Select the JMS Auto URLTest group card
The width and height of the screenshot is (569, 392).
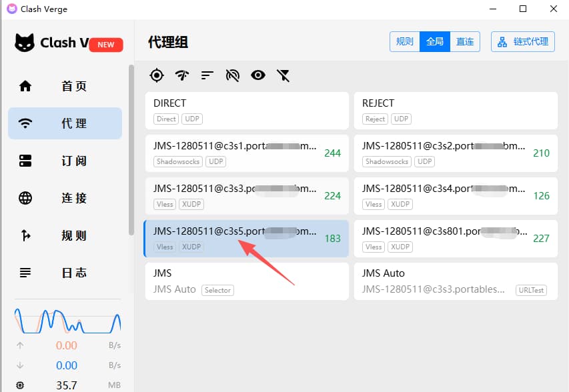point(456,281)
